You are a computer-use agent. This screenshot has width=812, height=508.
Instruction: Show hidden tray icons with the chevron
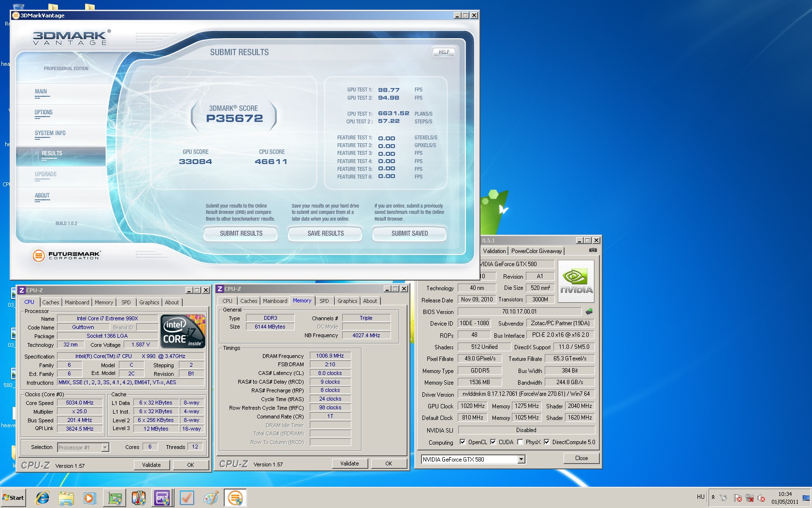(713, 497)
